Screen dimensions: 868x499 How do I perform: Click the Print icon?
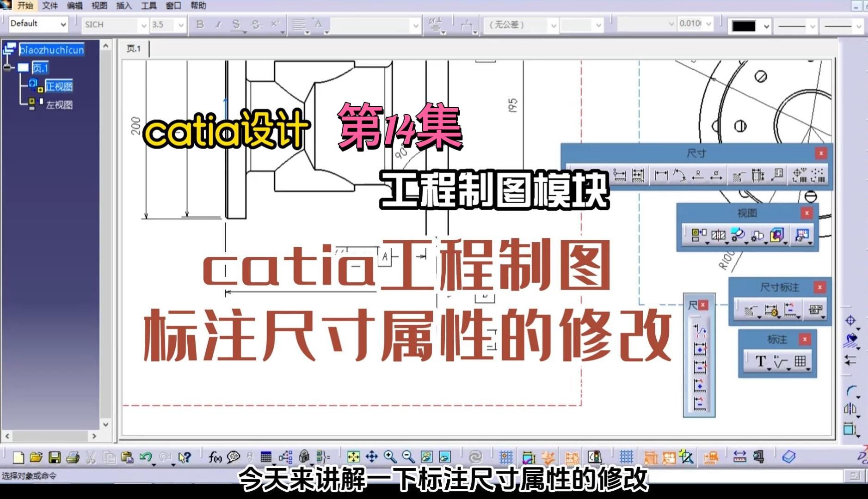coord(73,457)
